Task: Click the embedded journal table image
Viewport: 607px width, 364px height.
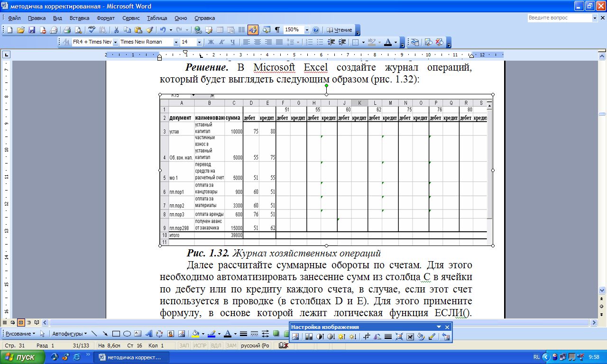Action: pyautogui.click(x=326, y=170)
